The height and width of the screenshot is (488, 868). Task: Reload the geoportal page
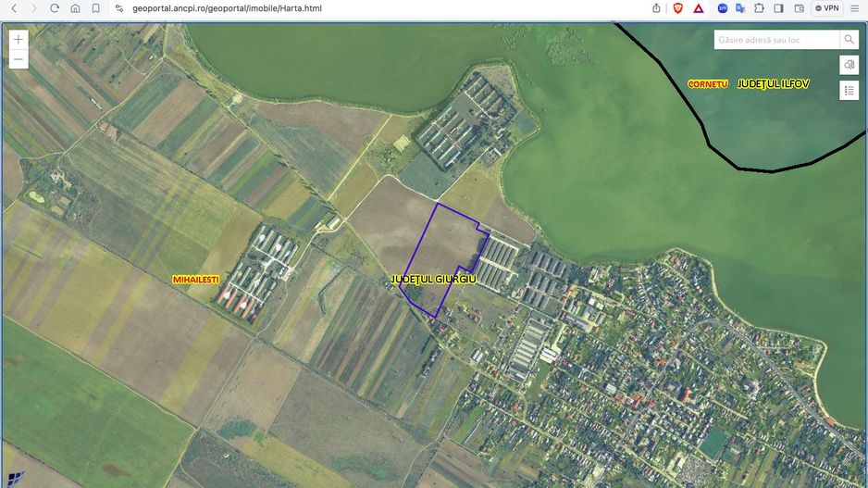55,8
